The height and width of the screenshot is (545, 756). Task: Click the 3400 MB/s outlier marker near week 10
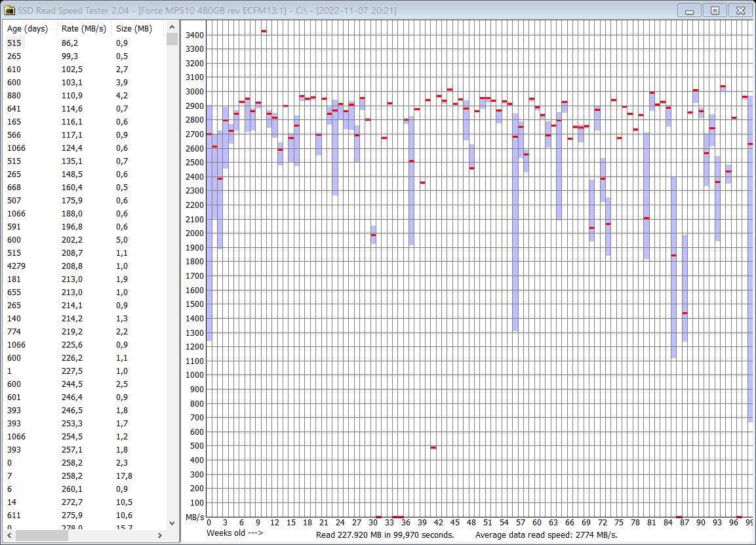click(264, 30)
